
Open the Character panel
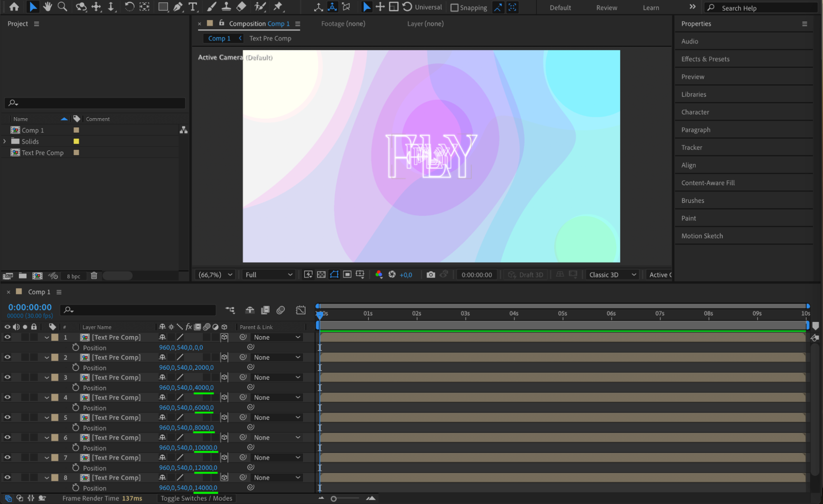(695, 112)
